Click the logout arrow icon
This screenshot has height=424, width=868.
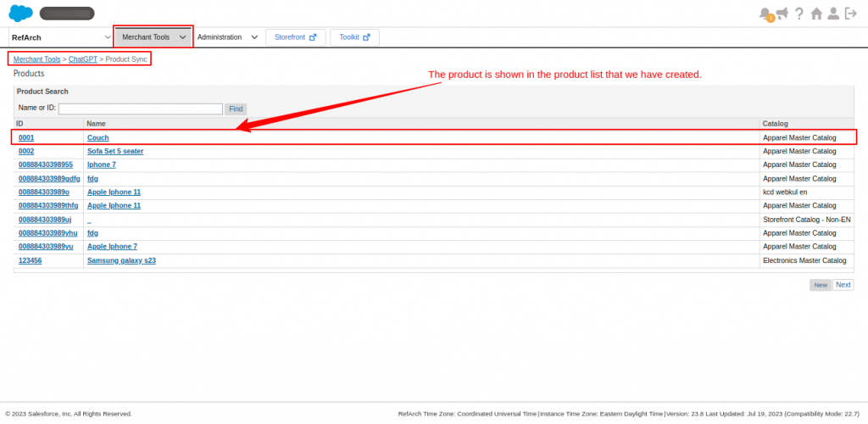click(x=851, y=14)
